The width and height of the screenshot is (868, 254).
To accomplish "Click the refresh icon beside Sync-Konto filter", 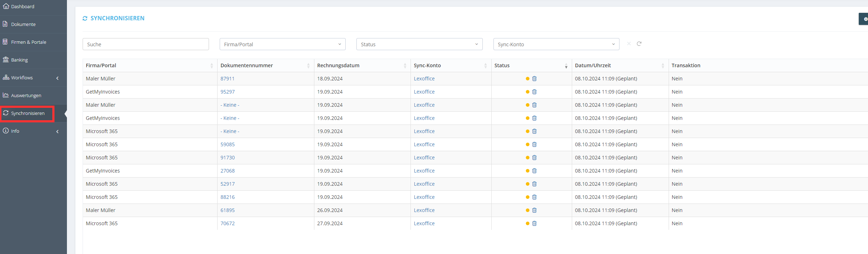I will [639, 44].
